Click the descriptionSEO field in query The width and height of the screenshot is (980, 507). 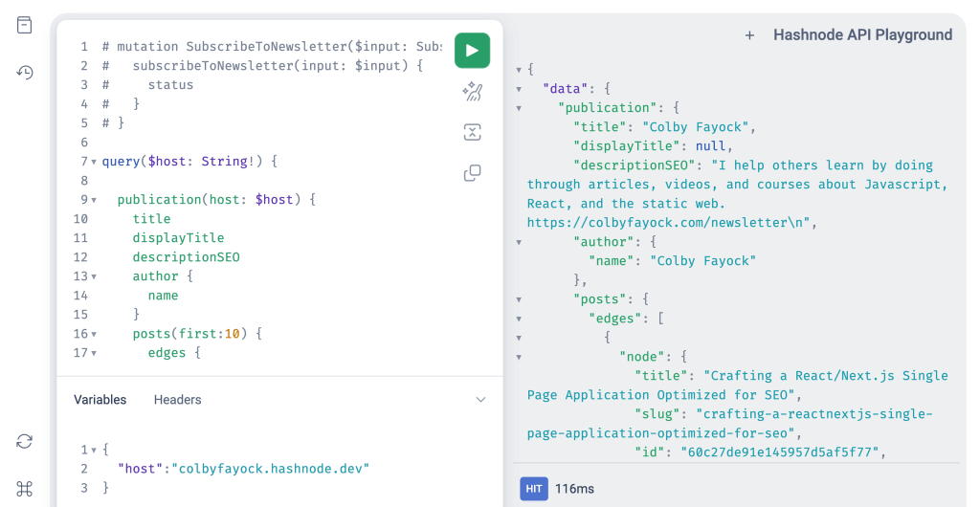pyautogui.click(x=187, y=257)
